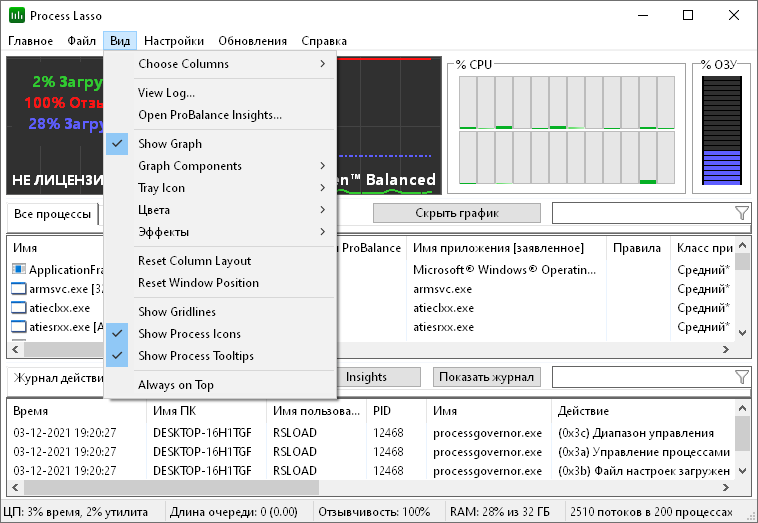Screen dimensions: 758x523
Task: Click the action log scroll-left arrow
Action: click(15, 488)
